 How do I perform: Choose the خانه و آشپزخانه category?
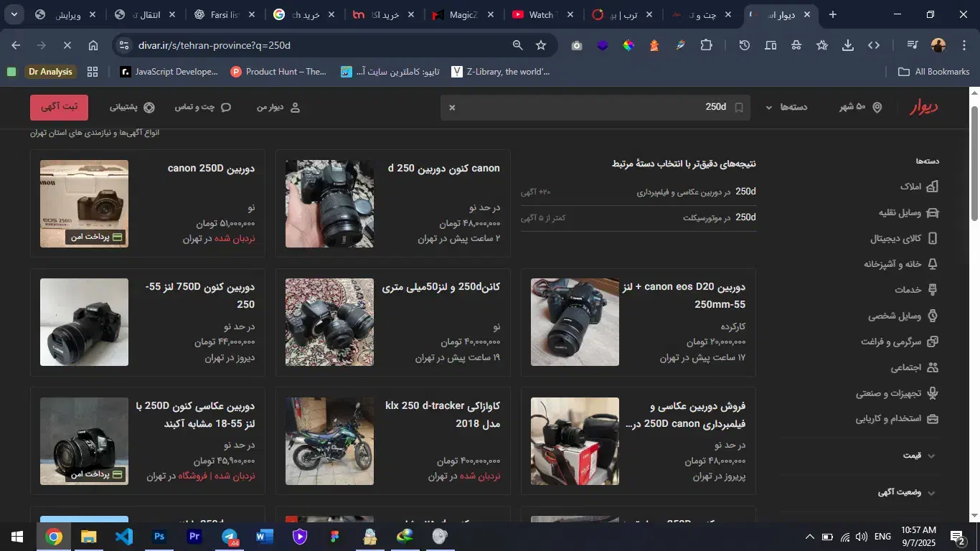click(x=901, y=264)
